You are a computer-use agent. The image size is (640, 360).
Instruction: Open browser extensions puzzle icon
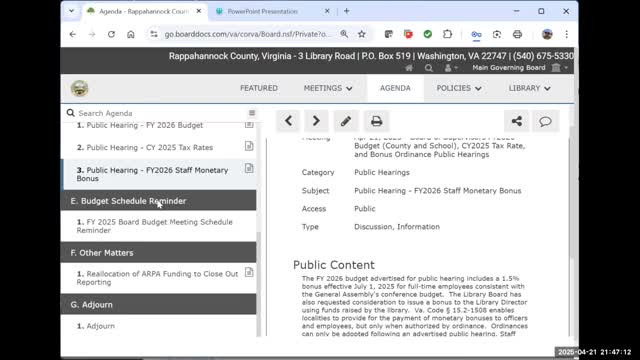click(x=447, y=34)
